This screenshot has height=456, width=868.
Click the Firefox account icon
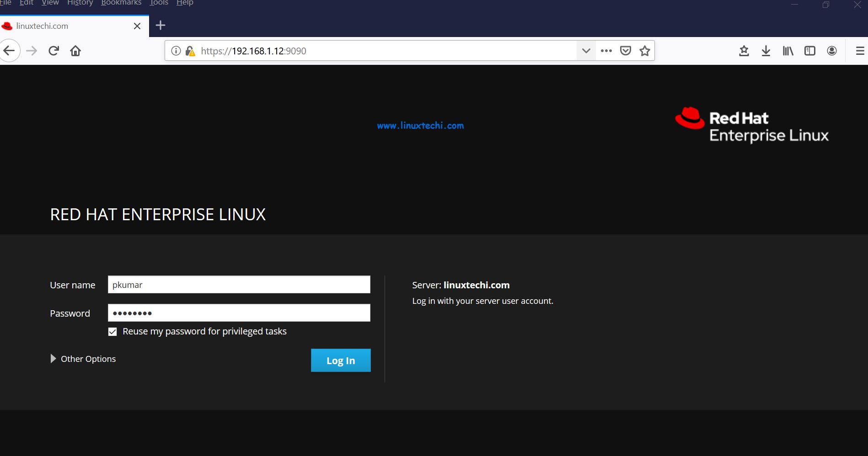[832, 51]
